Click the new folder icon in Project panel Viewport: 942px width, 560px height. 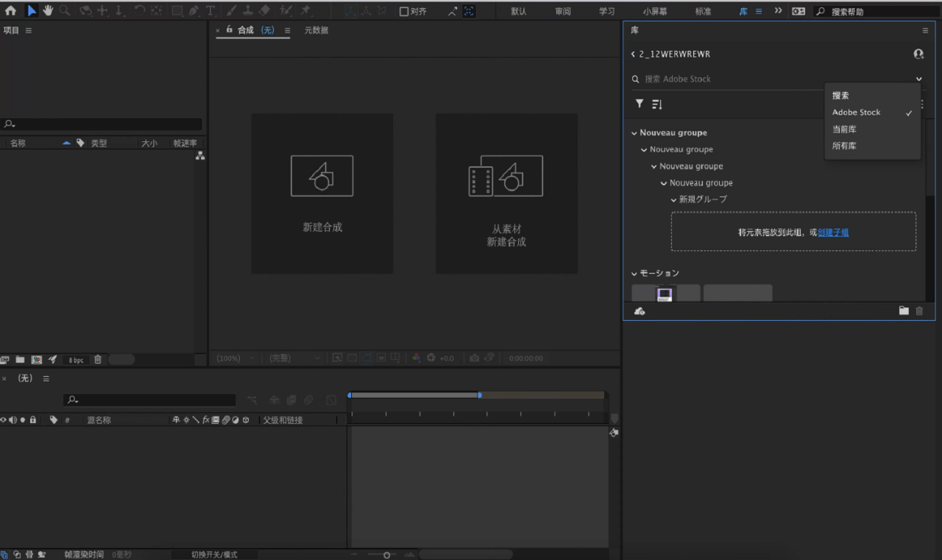[x=21, y=360]
